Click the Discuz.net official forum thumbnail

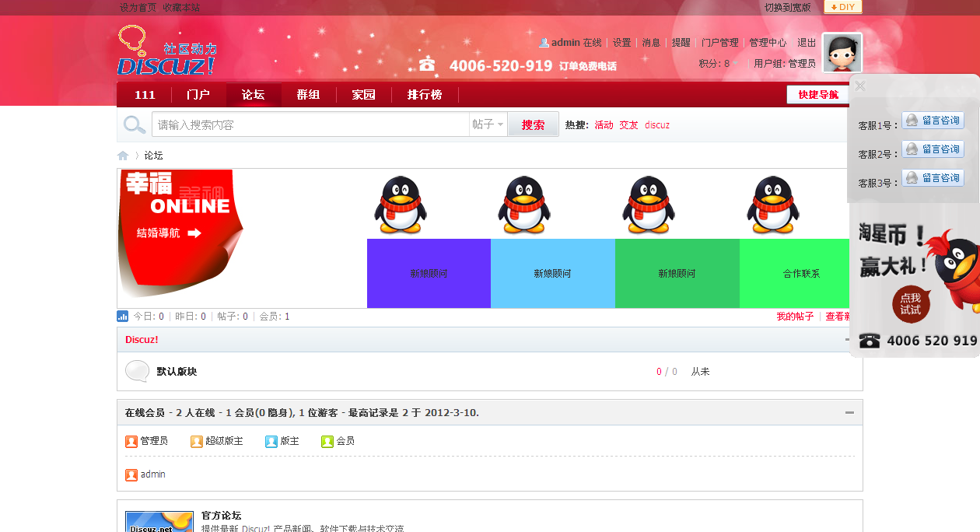159,522
